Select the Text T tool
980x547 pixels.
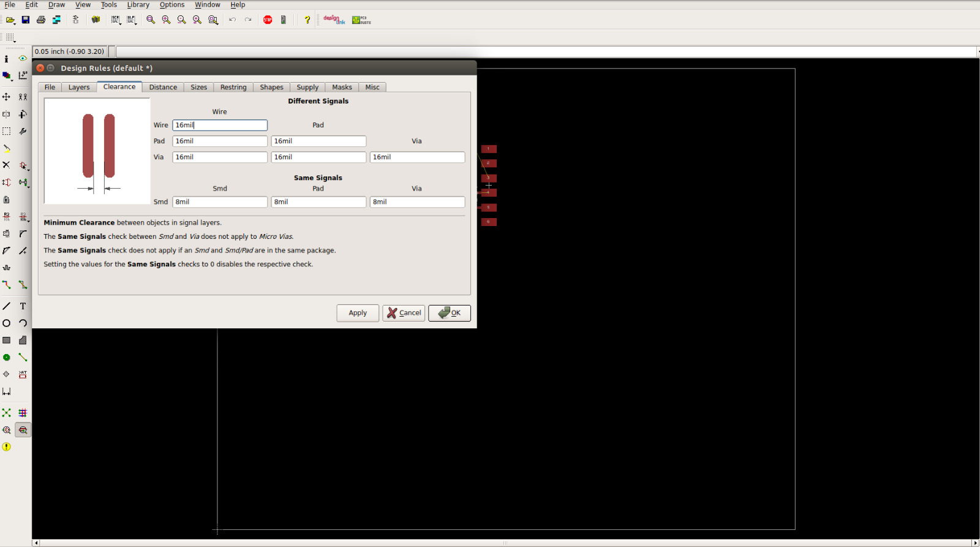tap(23, 306)
